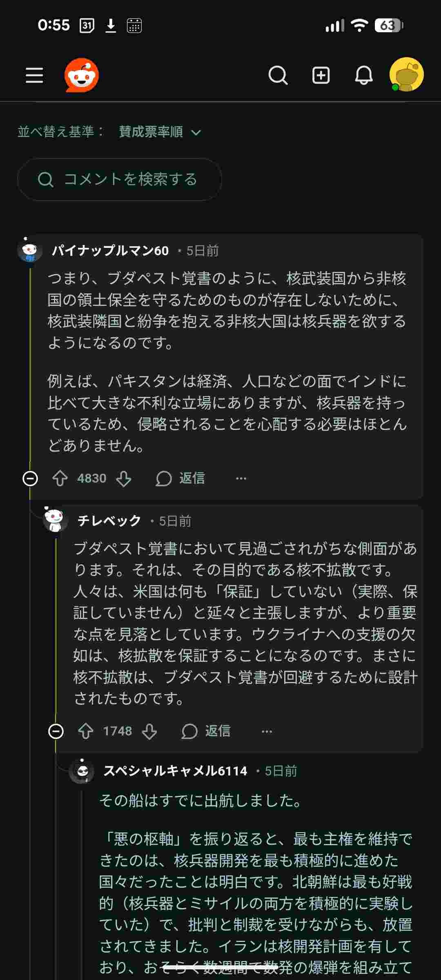441x980 pixels.
Task: Upvote チレベック's comment
Action: coord(86,731)
